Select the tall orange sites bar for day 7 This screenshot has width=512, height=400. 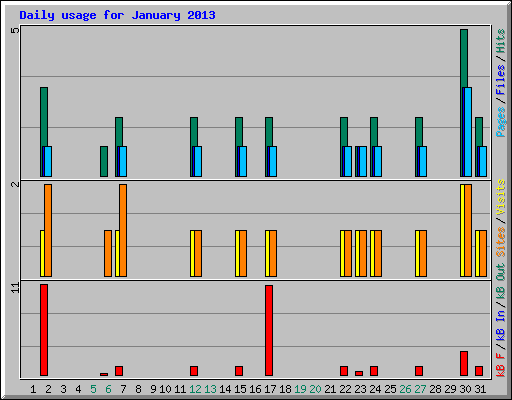tap(123, 230)
